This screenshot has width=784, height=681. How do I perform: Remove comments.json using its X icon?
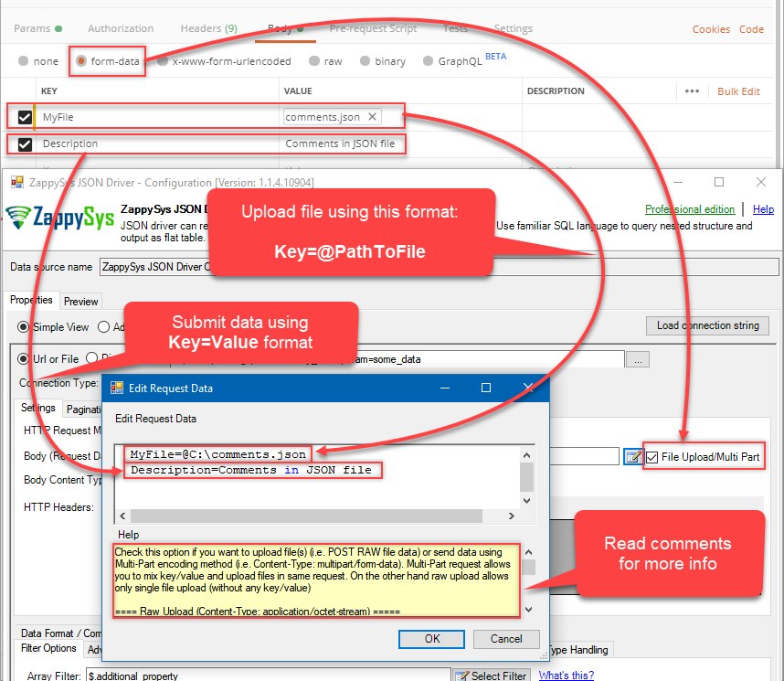click(x=371, y=117)
